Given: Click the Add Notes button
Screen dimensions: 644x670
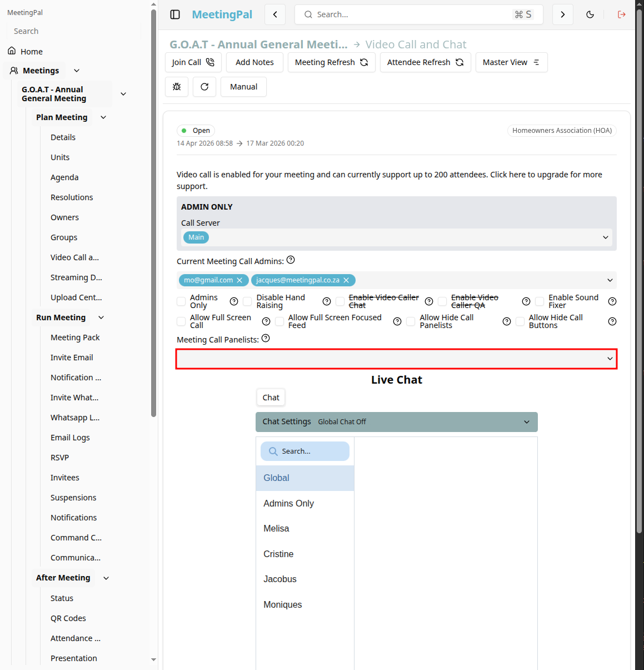Looking at the screenshot, I should tap(254, 62).
